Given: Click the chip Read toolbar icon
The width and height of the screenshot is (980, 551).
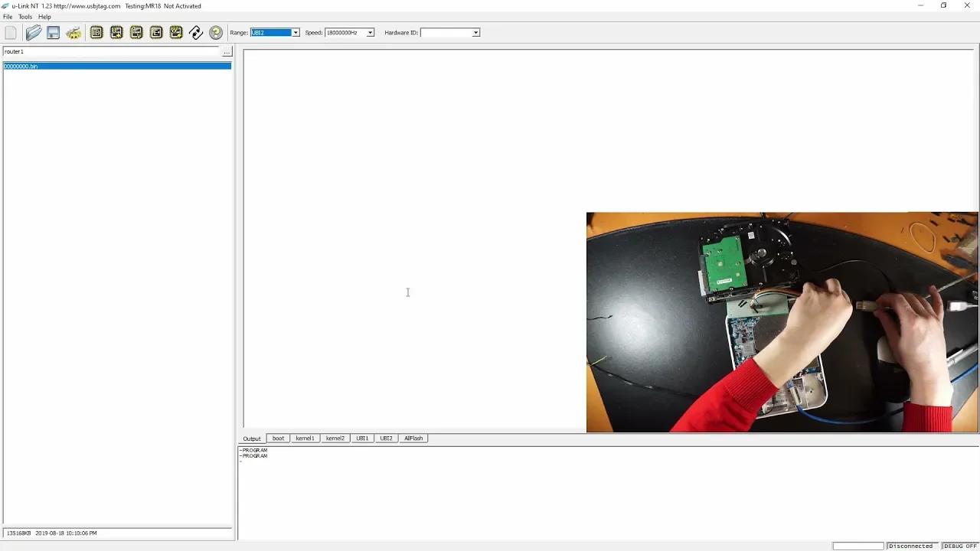Looking at the screenshot, I should point(116,32).
